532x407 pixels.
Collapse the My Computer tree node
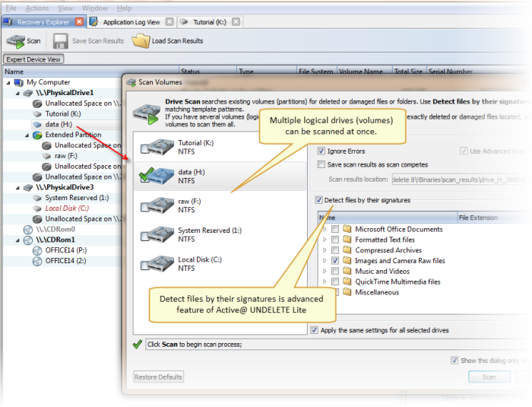(8, 83)
